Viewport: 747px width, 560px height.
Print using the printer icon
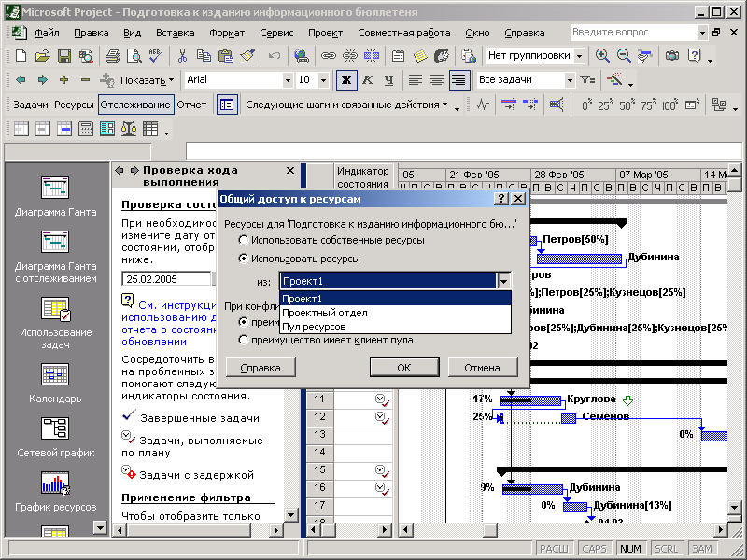112,56
